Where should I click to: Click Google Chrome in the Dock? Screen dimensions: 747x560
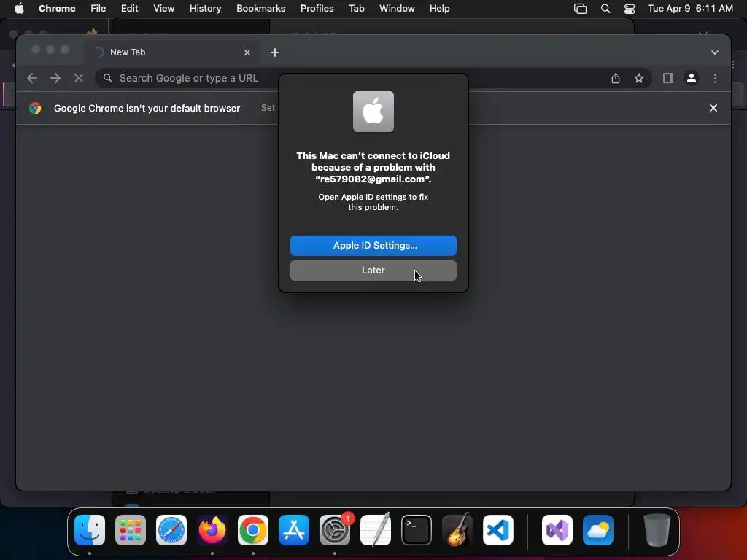253,530
